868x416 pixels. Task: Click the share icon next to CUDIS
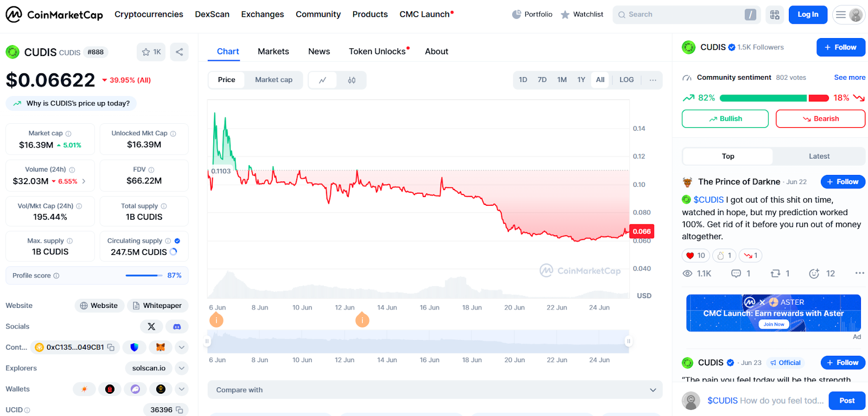point(179,52)
